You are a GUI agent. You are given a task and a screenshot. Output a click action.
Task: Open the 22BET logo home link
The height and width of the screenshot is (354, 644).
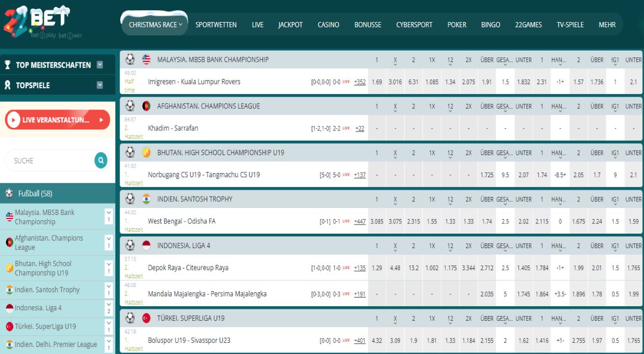(43, 23)
